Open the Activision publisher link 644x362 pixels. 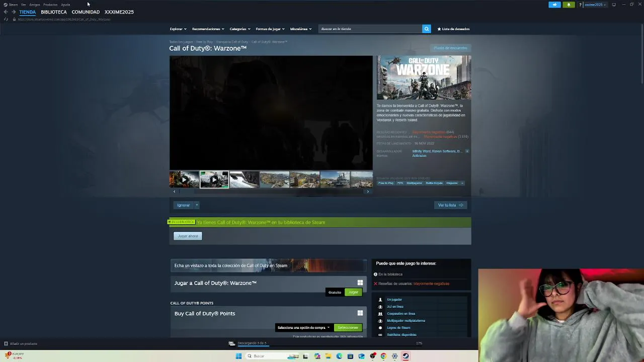[x=419, y=156]
